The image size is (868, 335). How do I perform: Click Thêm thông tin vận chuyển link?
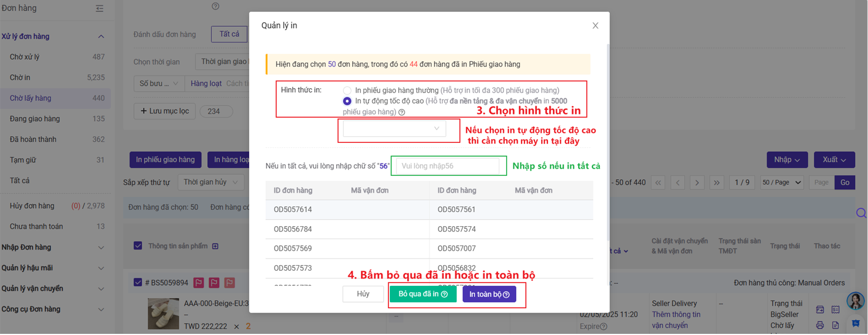click(676, 319)
